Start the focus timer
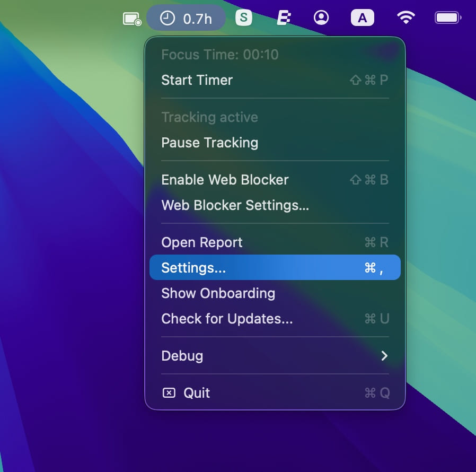Image resolution: width=476 pixels, height=472 pixels. coord(197,80)
